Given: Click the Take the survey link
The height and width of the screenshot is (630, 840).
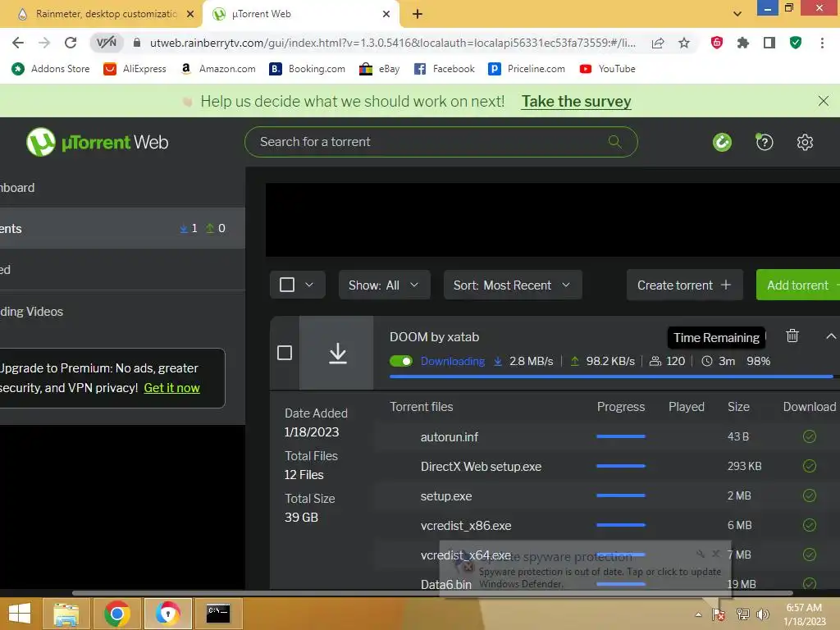Looking at the screenshot, I should tap(577, 101).
